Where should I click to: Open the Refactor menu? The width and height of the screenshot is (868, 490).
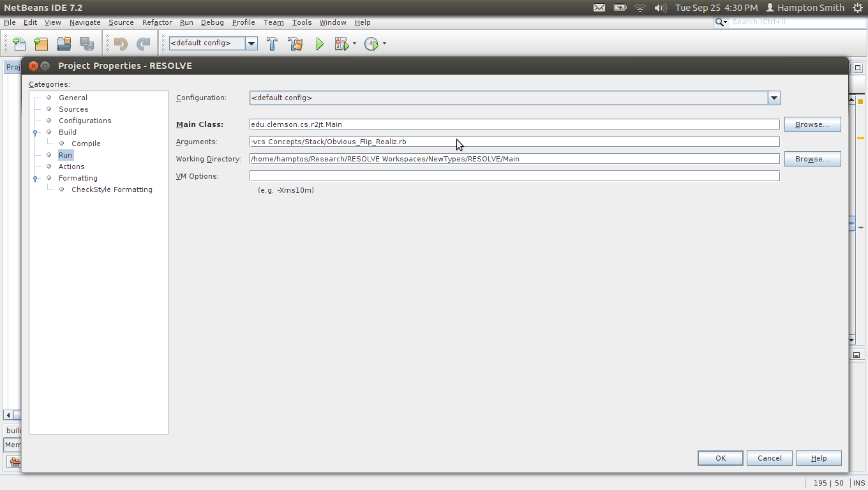157,22
